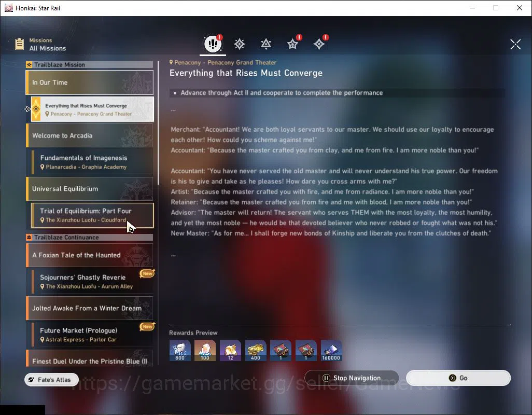The width and height of the screenshot is (532, 415).
Task: View the reward icon with quantity 12
Action: [230, 350]
